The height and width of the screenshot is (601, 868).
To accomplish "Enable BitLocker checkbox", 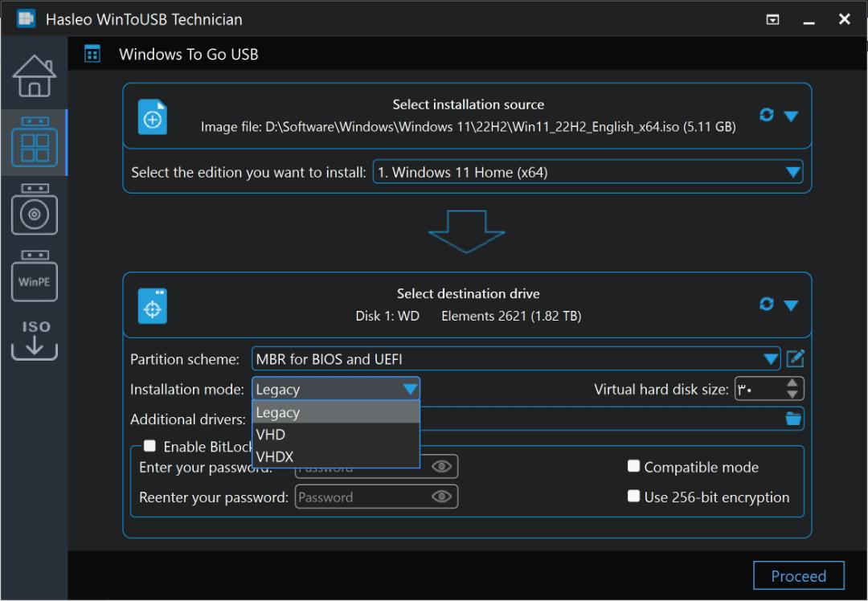I will [149, 446].
